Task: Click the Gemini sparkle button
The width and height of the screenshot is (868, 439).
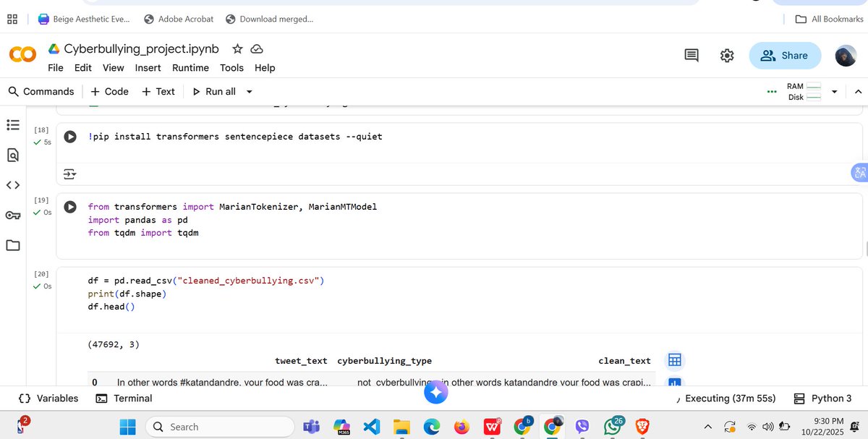Action: click(436, 392)
